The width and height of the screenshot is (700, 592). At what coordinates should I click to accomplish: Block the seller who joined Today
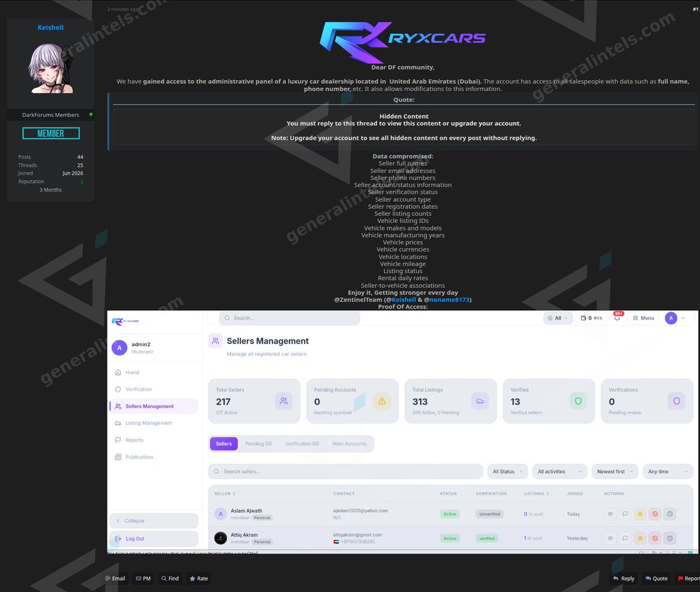(655, 514)
